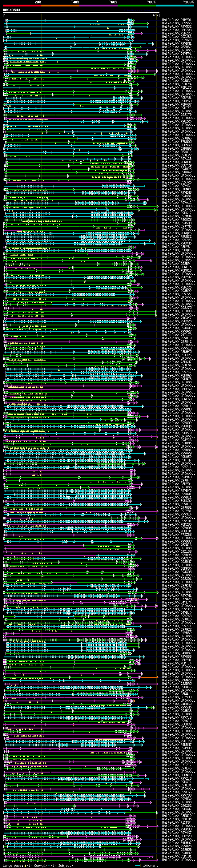Click the white query sequence bar
The height and width of the screenshot is (868, 197).
click(x=81, y=13)
